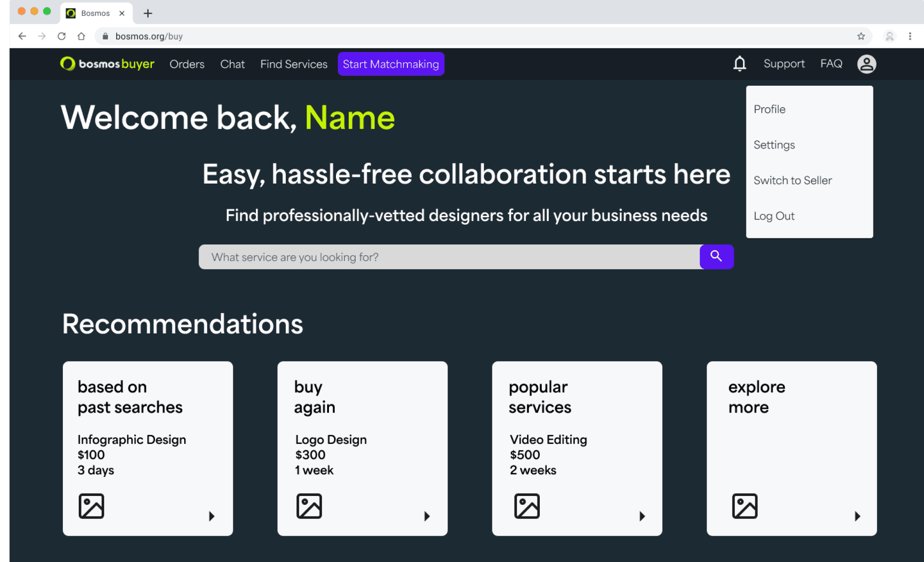This screenshot has width=924, height=562.
Task: Click the purple search magnifier button
Action: [716, 256]
